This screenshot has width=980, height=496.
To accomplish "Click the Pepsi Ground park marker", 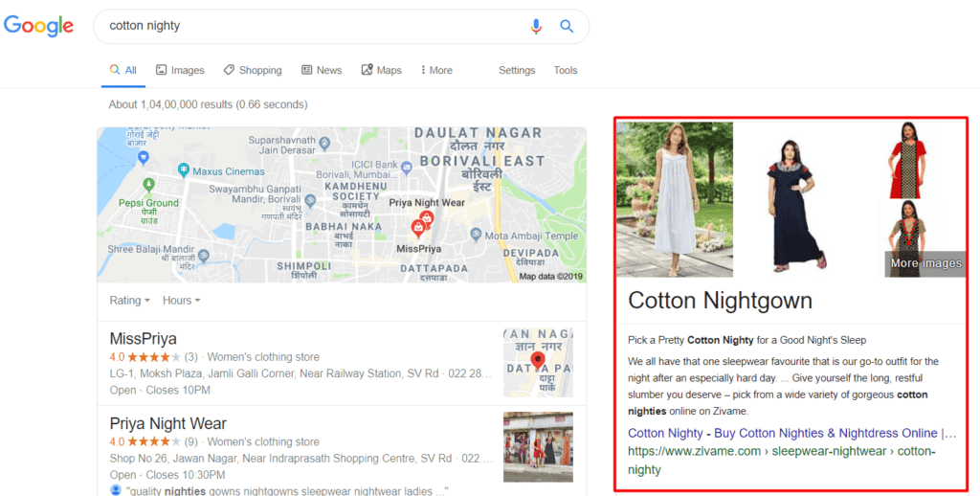I will [147, 185].
